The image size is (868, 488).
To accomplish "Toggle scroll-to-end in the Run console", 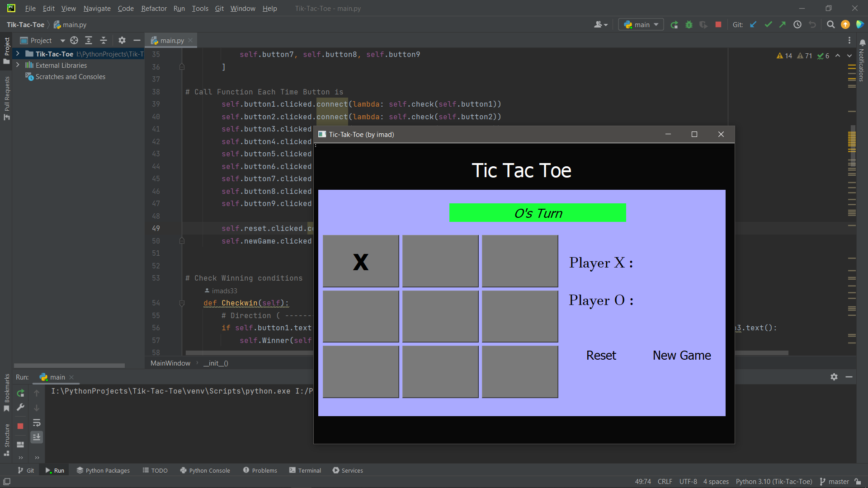I will pyautogui.click(x=37, y=437).
